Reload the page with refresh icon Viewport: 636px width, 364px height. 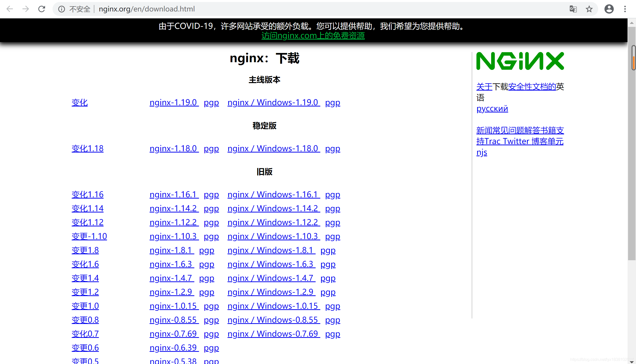point(42,9)
